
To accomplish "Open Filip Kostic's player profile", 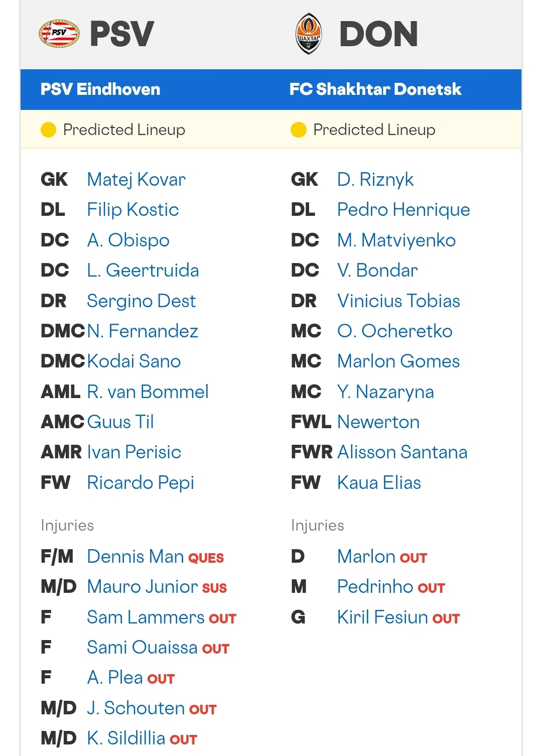I will click(x=132, y=210).
